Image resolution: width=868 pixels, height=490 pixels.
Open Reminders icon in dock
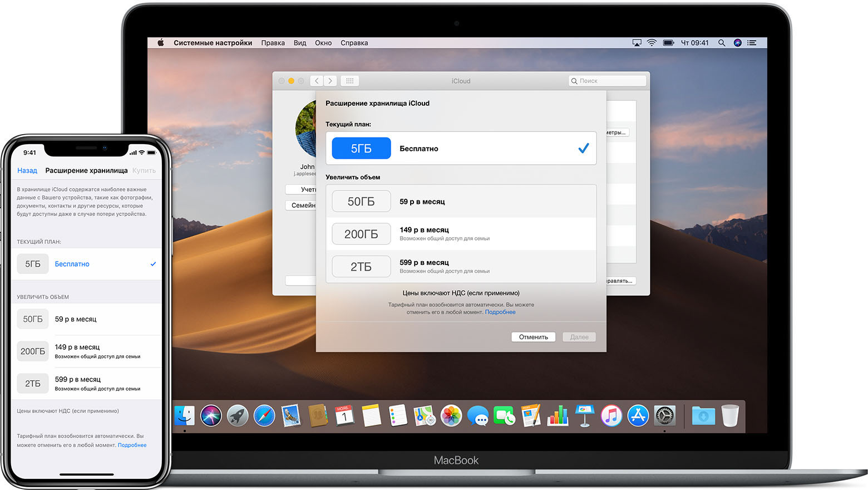(398, 416)
